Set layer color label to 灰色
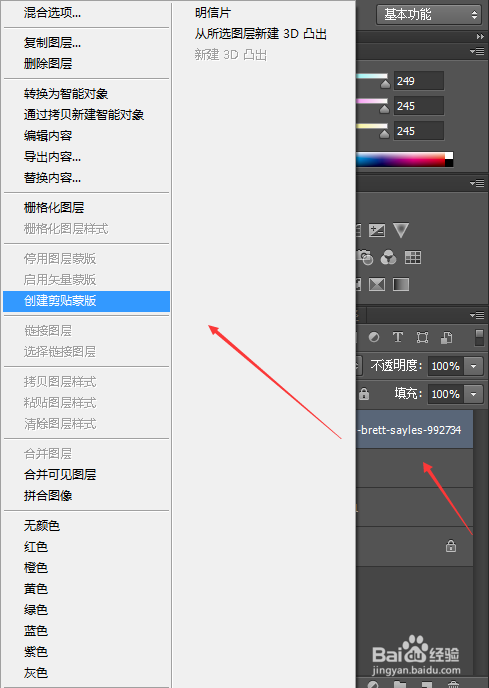The image size is (489, 688). 36,673
